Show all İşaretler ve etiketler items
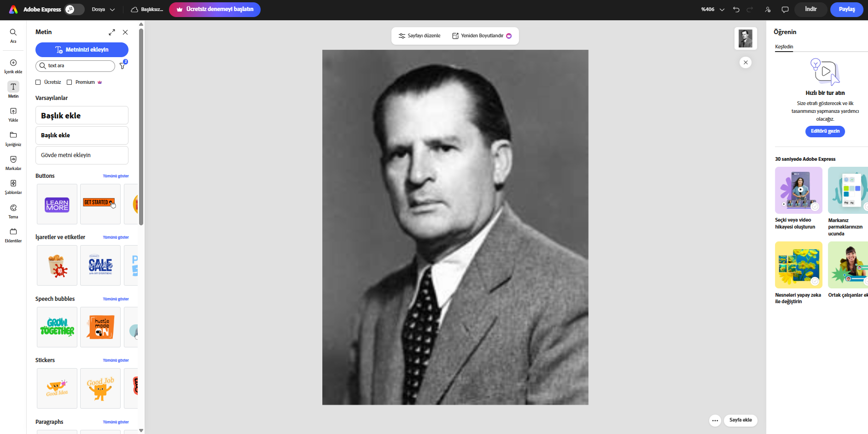 (116, 237)
